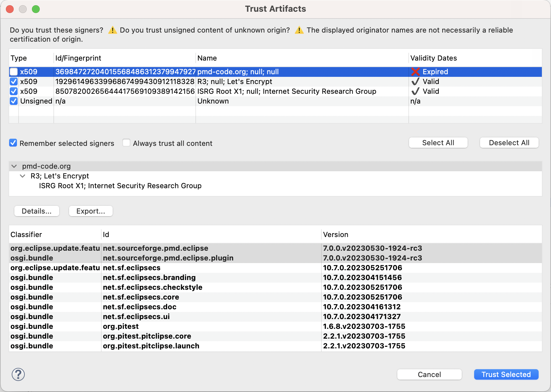The image size is (551, 392).
Task: Check the pmd-code.org certificate checkbox
Action: [14, 72]
